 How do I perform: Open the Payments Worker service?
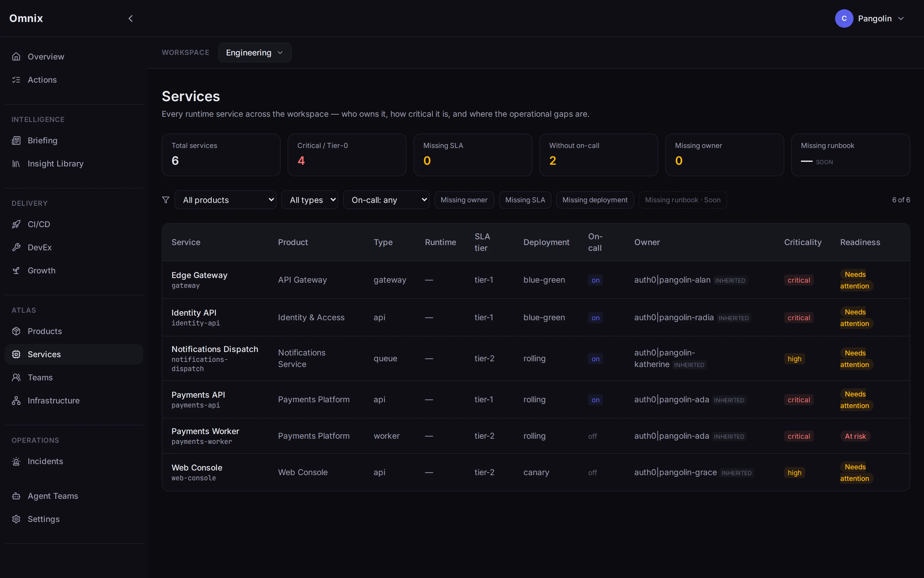click(x=205, y=431)
